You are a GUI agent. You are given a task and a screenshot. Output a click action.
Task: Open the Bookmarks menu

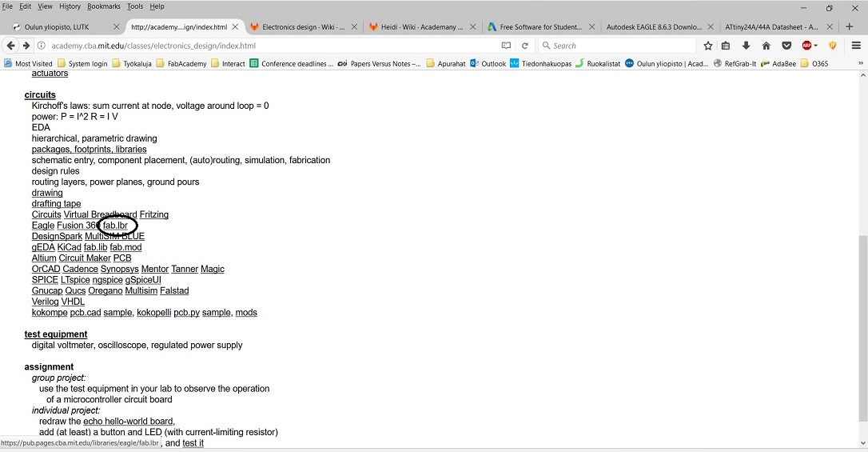click(x=104, y=6)
